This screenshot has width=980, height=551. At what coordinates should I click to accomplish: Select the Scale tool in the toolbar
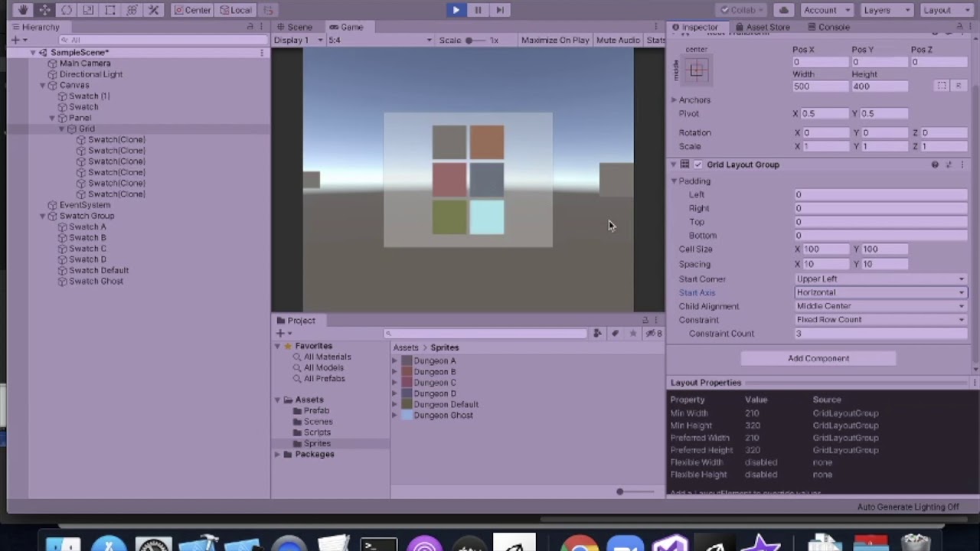(x=88, y=10)
